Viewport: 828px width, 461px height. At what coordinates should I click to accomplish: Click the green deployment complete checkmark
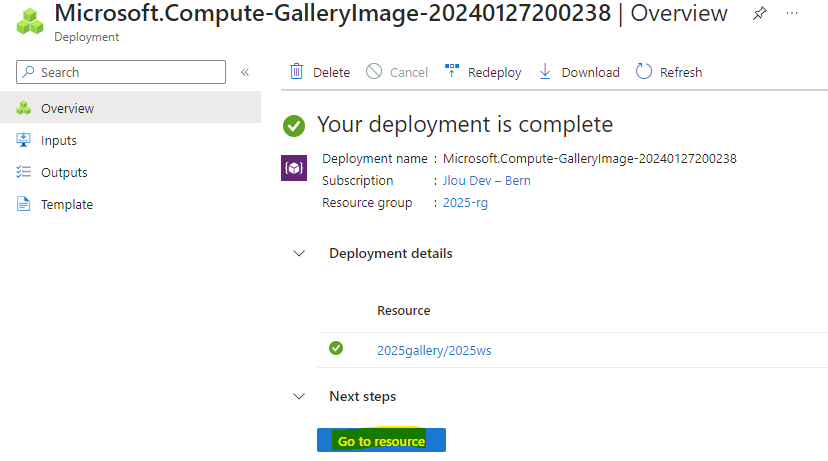pos(294,126)
